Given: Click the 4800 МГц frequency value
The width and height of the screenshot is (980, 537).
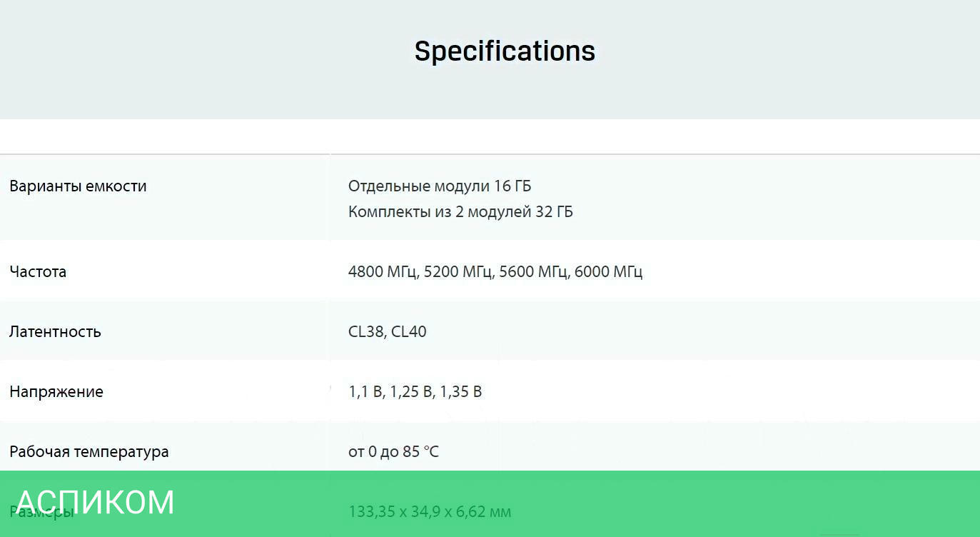Looking at the screenshot, I should click(x=382, y=272).
